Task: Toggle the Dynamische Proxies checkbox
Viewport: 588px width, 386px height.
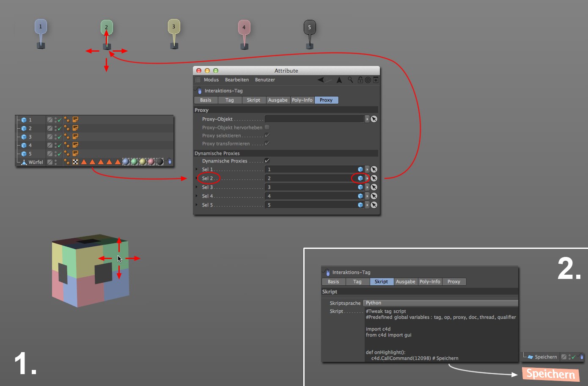Action: tap(267, 161)
